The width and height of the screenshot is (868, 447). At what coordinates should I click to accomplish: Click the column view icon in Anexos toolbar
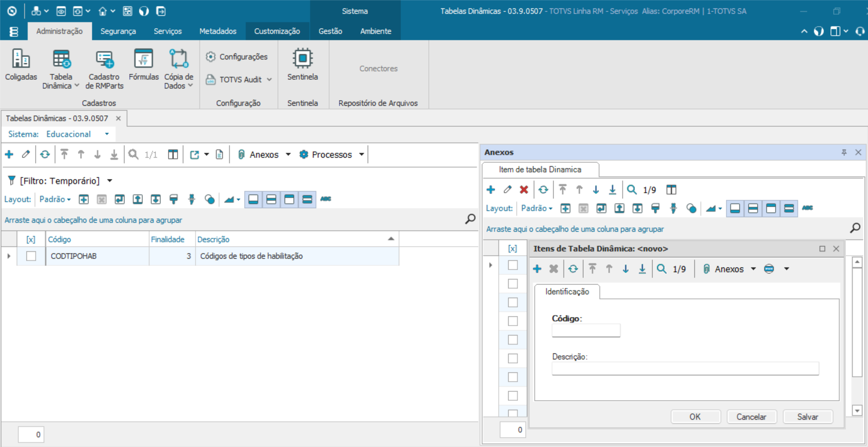[x=671, y=190]
